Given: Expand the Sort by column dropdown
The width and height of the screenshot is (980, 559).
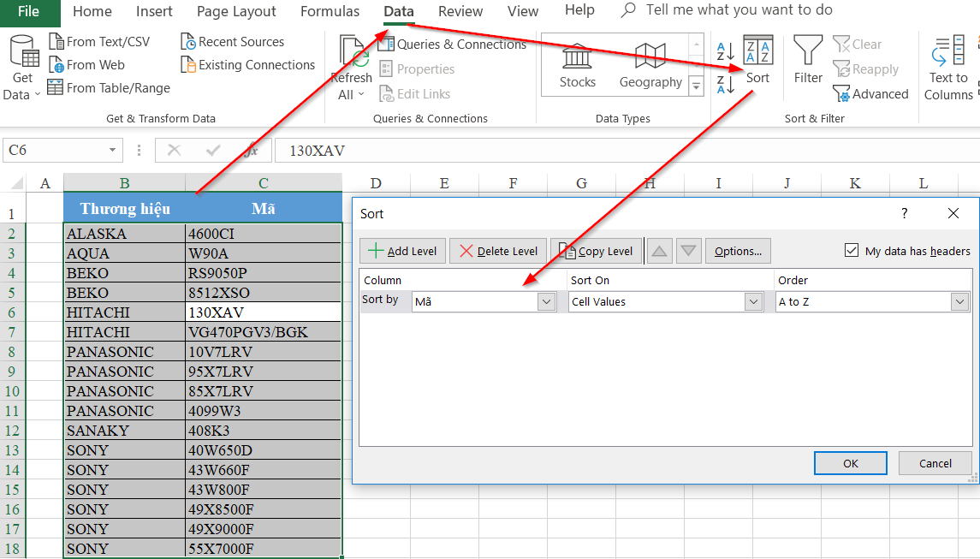Looking at the screenshot, I should point(546,302).
